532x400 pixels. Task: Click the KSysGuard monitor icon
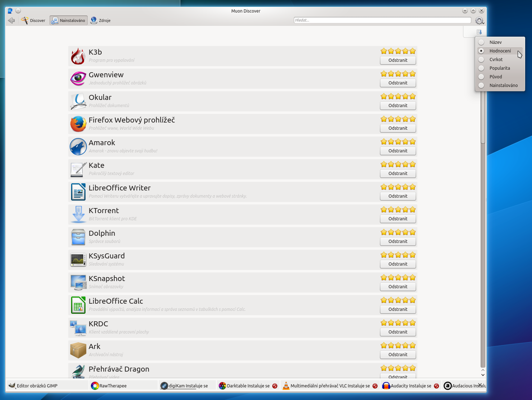click(78, 260)
